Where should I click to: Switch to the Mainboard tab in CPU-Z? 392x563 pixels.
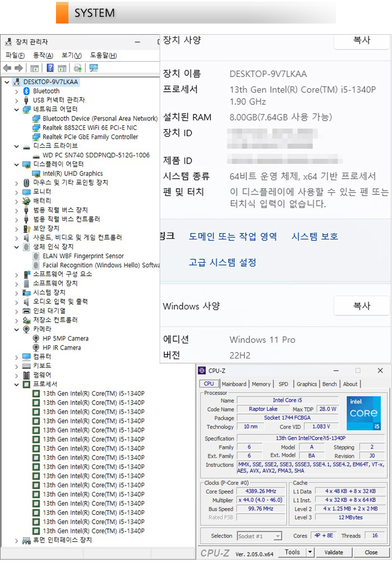(234, 384)
